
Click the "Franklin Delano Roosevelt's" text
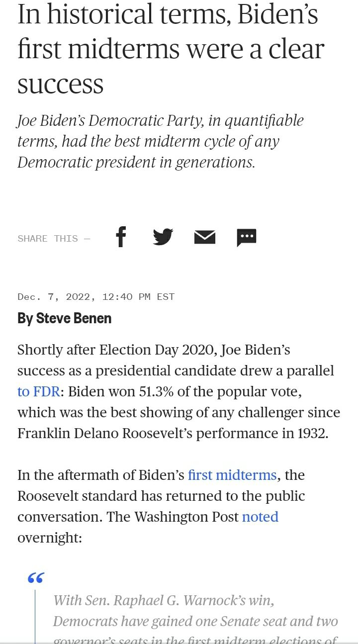click(x=105, y=433)
